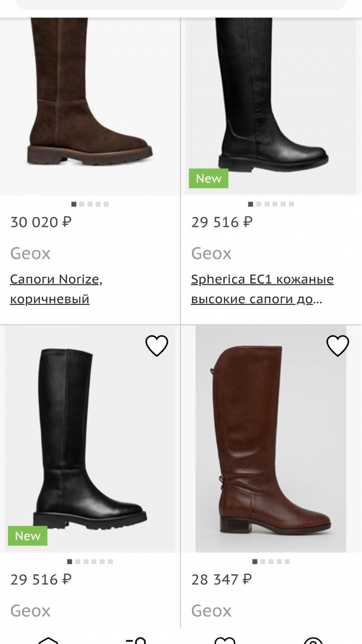Add brown heeled leather boot to favorites
The width and height of the screenshot is (362, 644).
[x=338, y=345]
